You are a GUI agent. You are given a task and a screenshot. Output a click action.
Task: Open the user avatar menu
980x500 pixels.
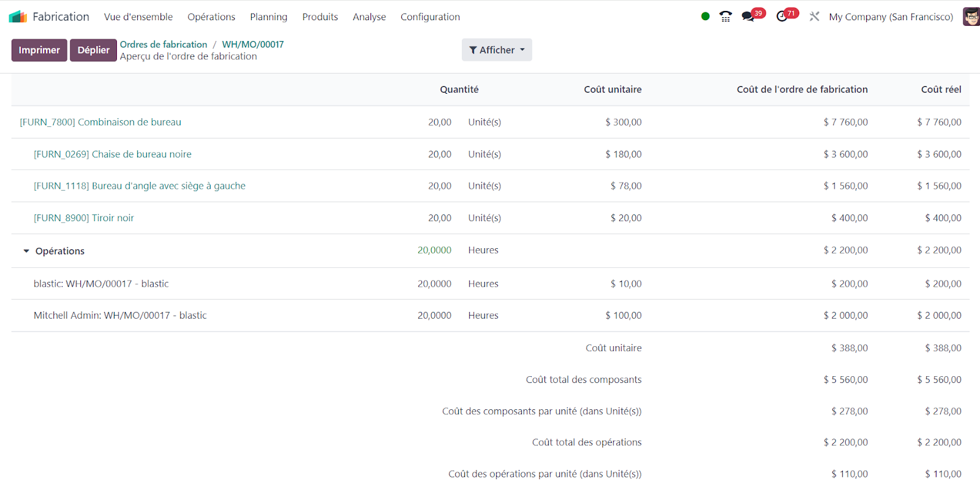(971, 17)
